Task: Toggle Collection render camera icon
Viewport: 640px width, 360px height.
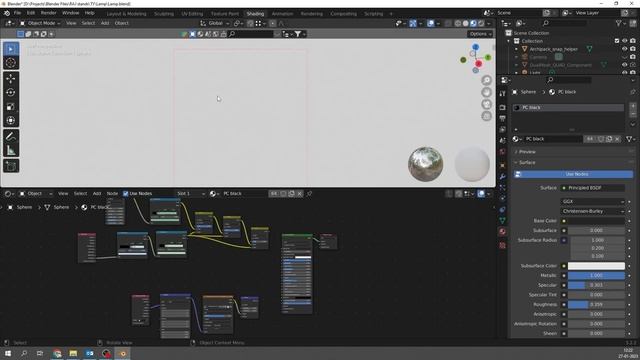Action: [633, 41]
